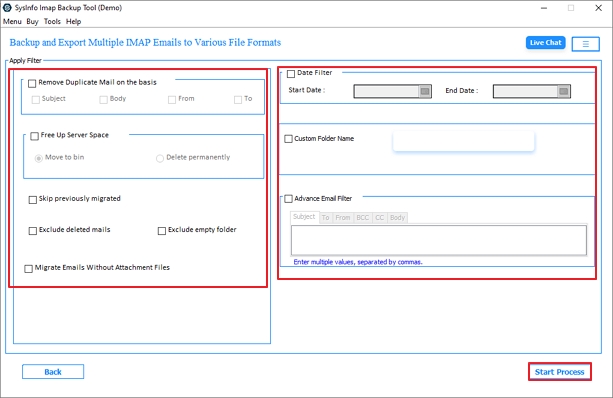Image resolution: width=613 pixels, height=398 pixels.
Task: Minimize the SysInfo Imap Backup Tool window
Action: tap(544, 8)
